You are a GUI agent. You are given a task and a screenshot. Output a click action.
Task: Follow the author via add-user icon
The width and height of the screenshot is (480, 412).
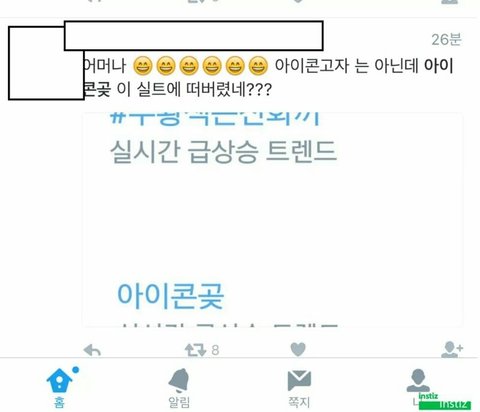(x=452, y=349)
